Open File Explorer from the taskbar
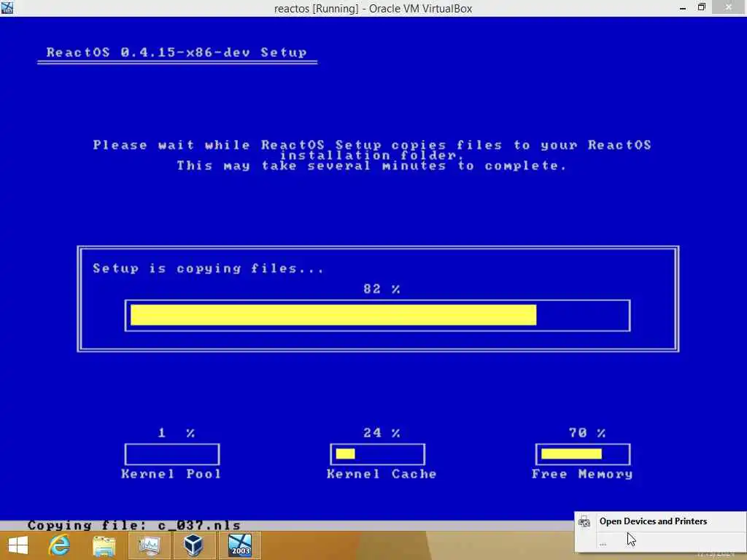 104,546
